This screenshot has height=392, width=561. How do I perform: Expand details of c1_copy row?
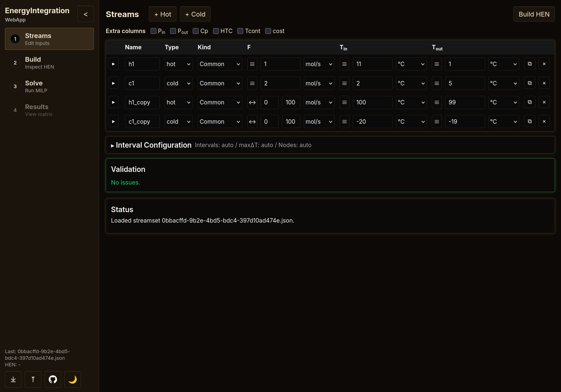click(x=113, y=121)
